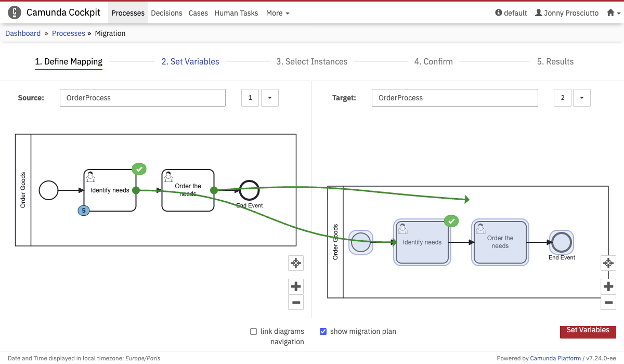Zoom out on the source diagram
Screen dimensions: 624x364
click(x=296, y=302)
